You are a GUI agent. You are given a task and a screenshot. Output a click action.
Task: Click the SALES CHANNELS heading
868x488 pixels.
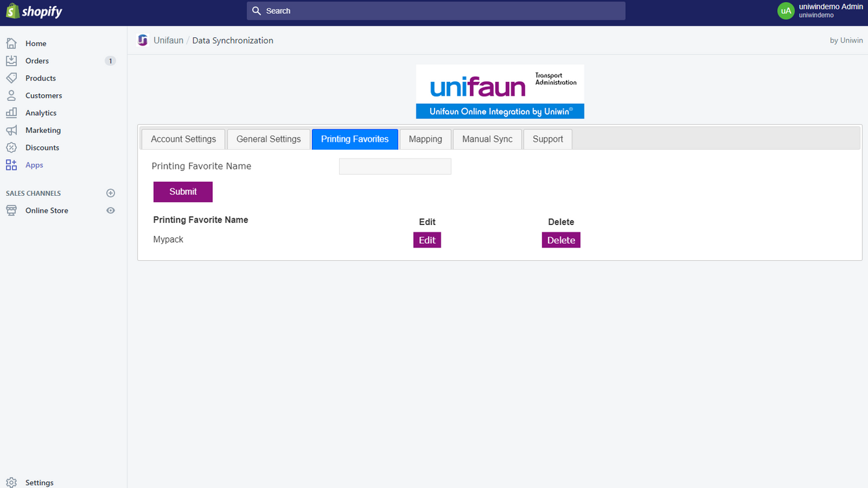(x=33, y=193)
